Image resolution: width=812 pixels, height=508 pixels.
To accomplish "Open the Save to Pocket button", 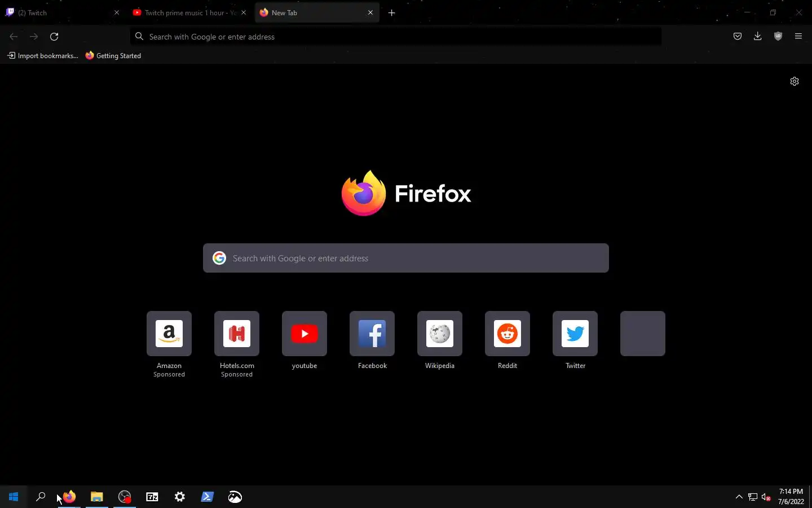I will [738, 37].
